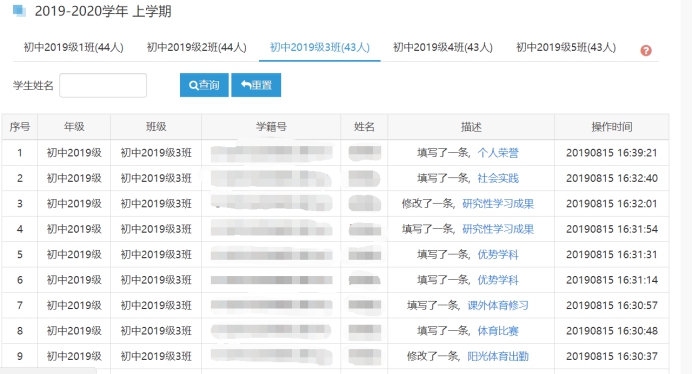
Task: Select the 初中2019级3班(43人) tab
Action: 320,47
